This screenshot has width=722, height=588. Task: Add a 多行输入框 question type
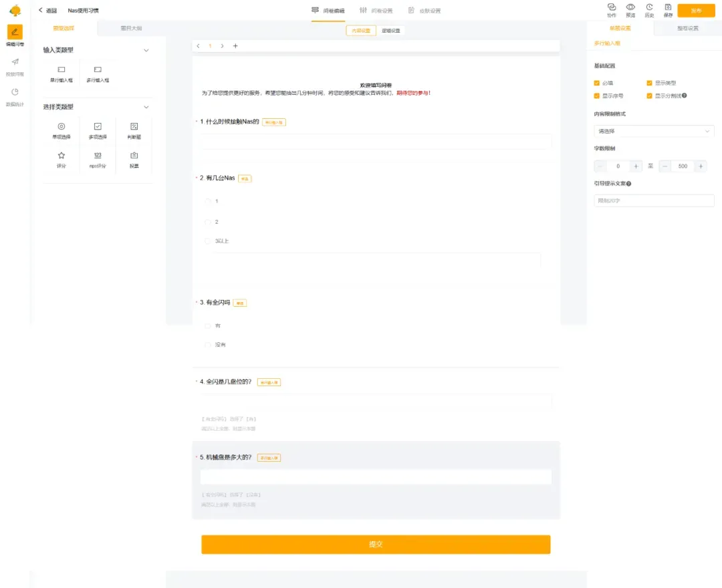98,73
